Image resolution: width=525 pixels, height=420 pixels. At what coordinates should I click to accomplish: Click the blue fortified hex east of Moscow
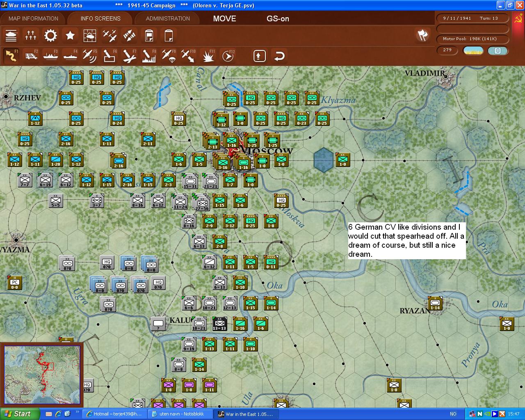pyautogui.click(x=324, y=160)
